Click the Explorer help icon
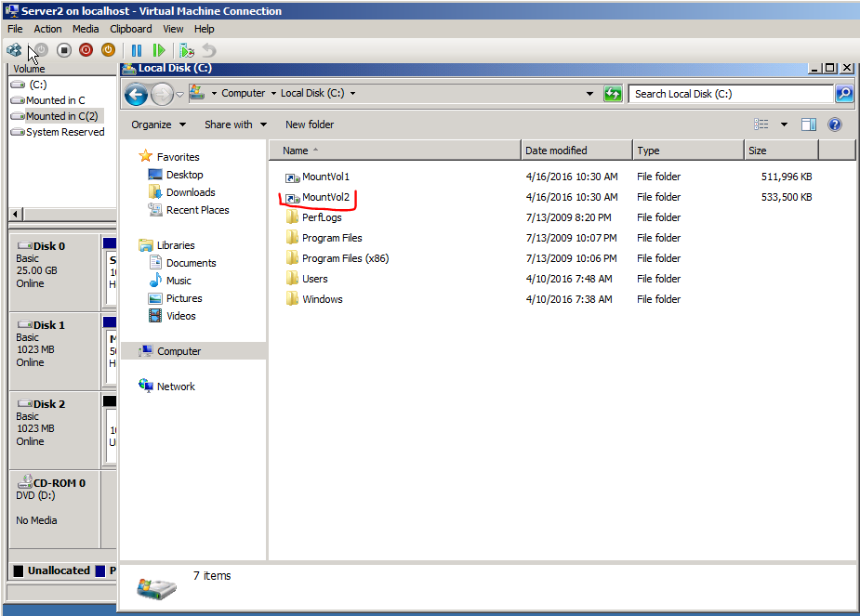The height and width of the screenshot is (616, 860). [835, 125]
